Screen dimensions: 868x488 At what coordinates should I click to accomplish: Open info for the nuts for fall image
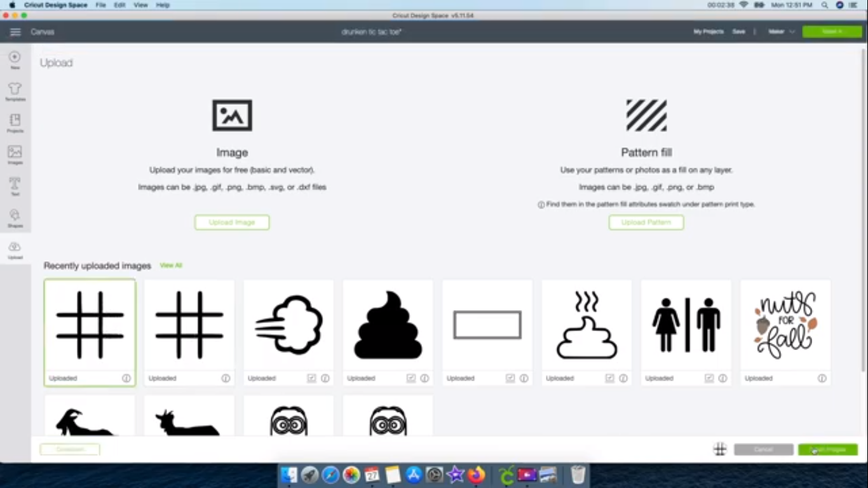point(822,378)
